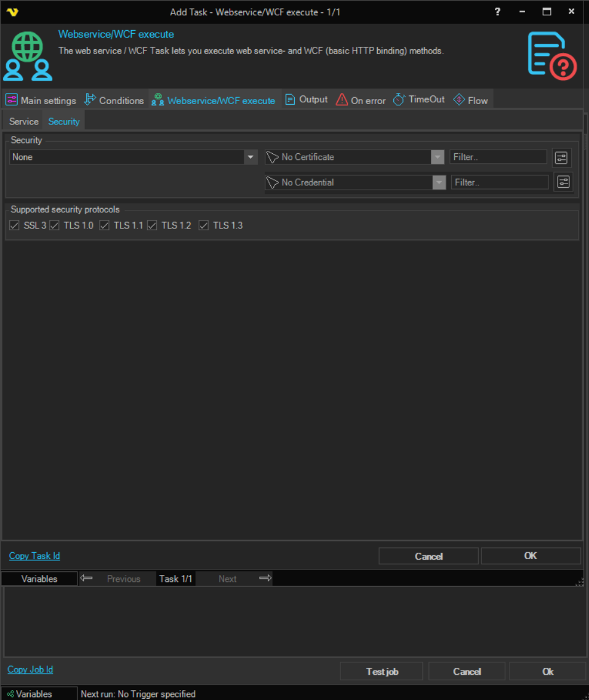
Task: Click the Copy Task Id link
Action: pos(34,556)
